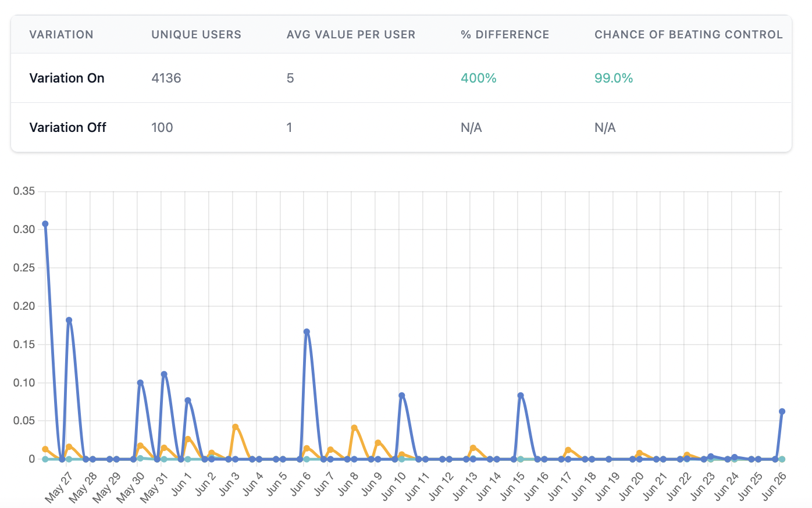Click the Jun 22 x-axis date label
Viewport: 812px width, 508px height.
click(x=678, y=486)
